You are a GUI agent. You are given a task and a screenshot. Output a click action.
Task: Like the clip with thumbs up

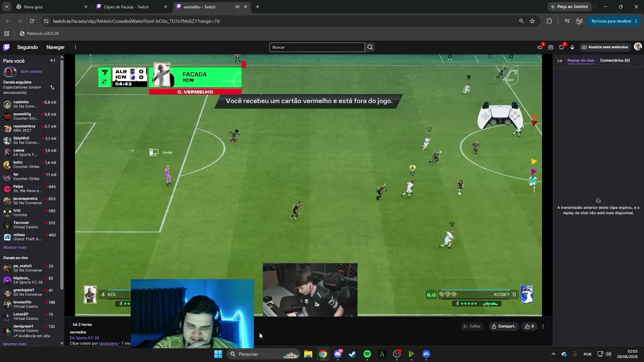(x=529, y=326)
